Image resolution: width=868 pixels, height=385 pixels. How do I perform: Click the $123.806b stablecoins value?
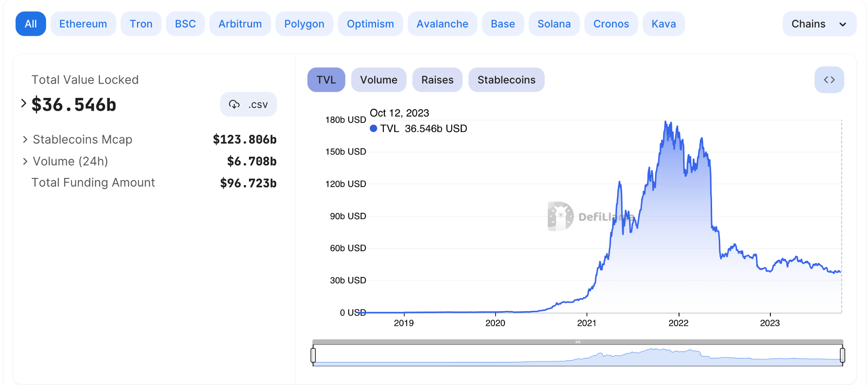click(245, 140)
